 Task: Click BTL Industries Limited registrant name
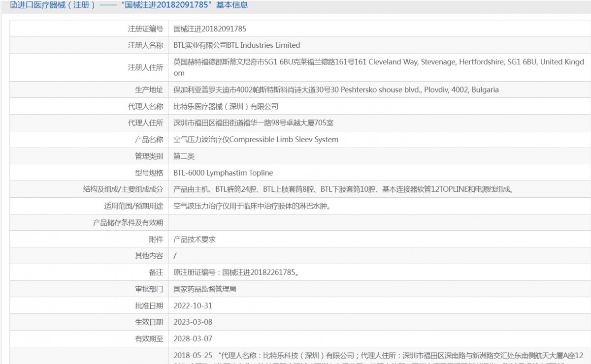point(237,45)
